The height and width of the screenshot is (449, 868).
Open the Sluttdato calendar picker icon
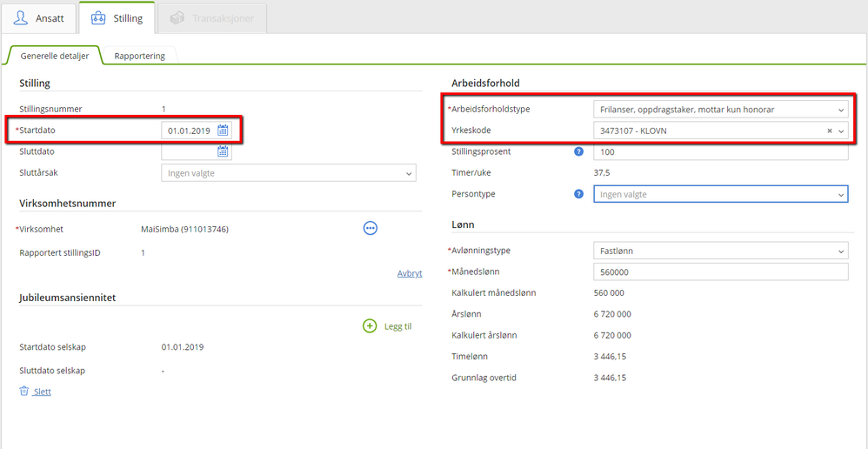(x=223, y=151)
